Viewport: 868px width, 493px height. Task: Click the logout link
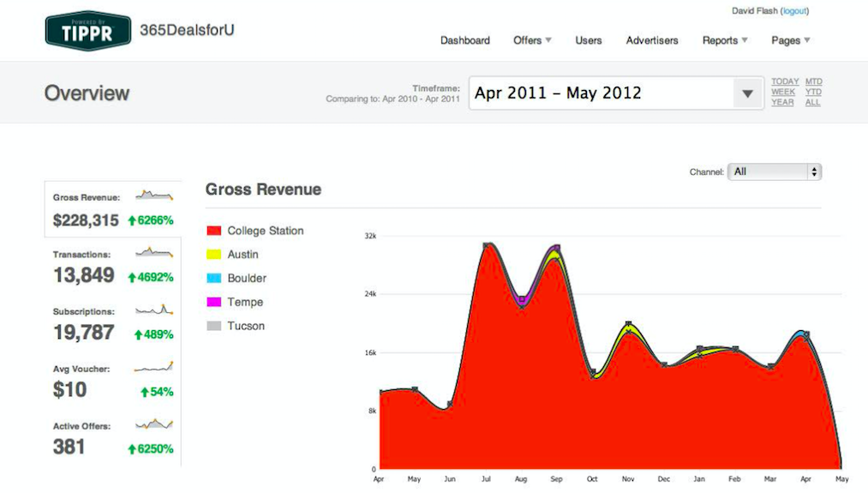coord(794,11)
